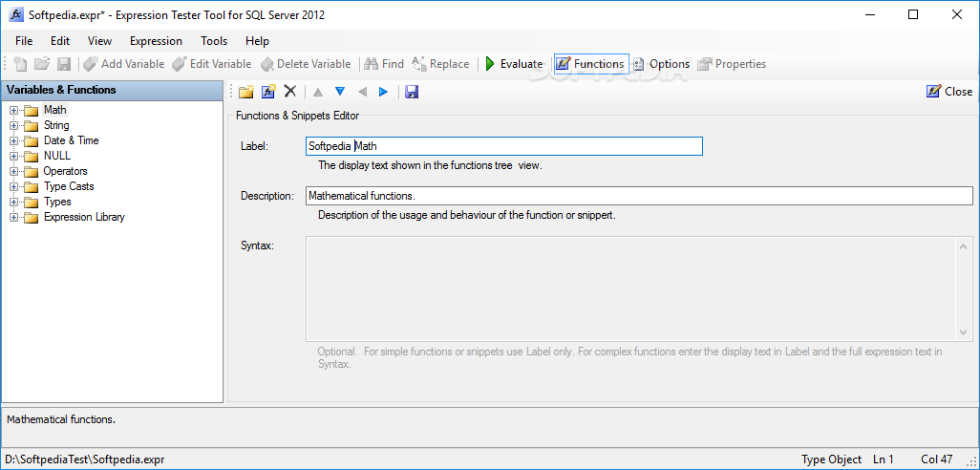Run Evaluate on the expression
The width and height of the screenshot is (980, 470).
click(x=514, y=64)
